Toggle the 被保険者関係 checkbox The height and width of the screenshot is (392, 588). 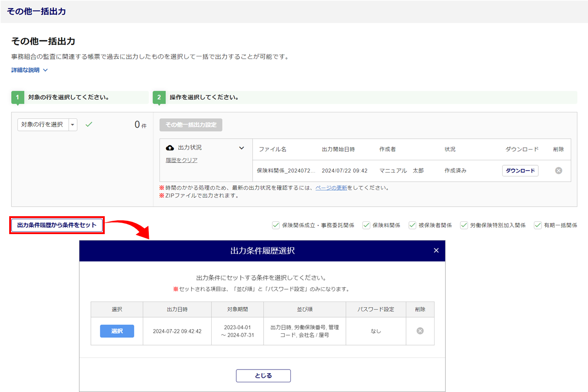coord(412,225)
